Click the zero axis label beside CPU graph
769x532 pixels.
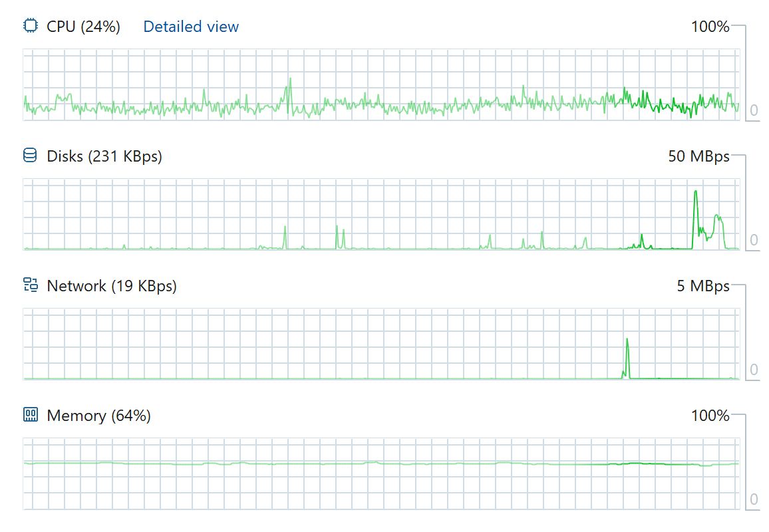tap(754, 110)
